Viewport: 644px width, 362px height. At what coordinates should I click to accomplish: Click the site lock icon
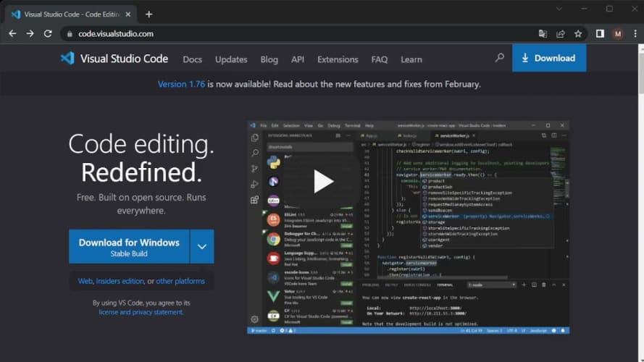[70, 34]
